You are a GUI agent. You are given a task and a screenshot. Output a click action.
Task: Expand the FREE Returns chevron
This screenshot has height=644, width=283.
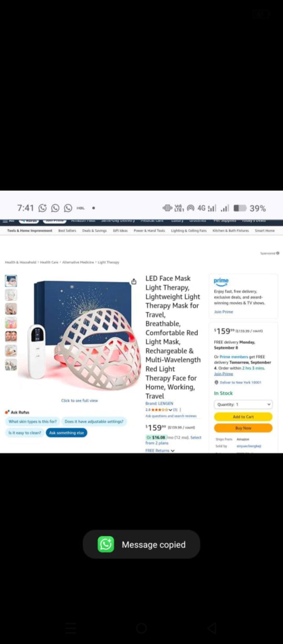point(173,450)
